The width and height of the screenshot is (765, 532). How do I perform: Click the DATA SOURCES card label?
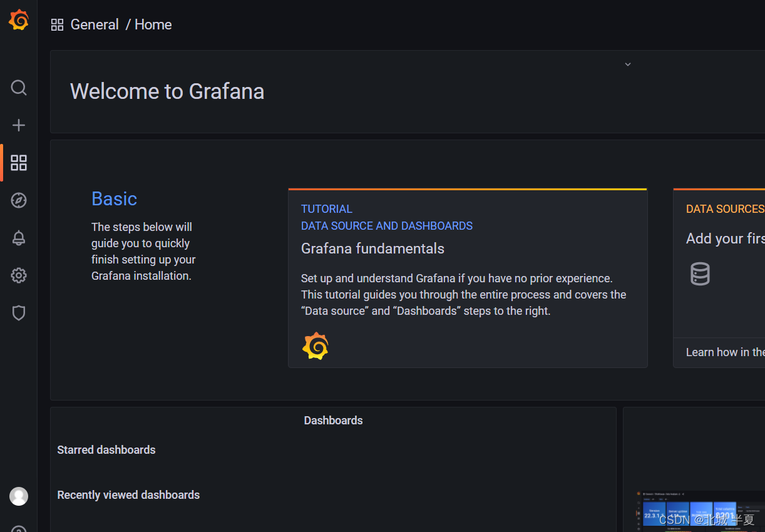tap(725, 209)
